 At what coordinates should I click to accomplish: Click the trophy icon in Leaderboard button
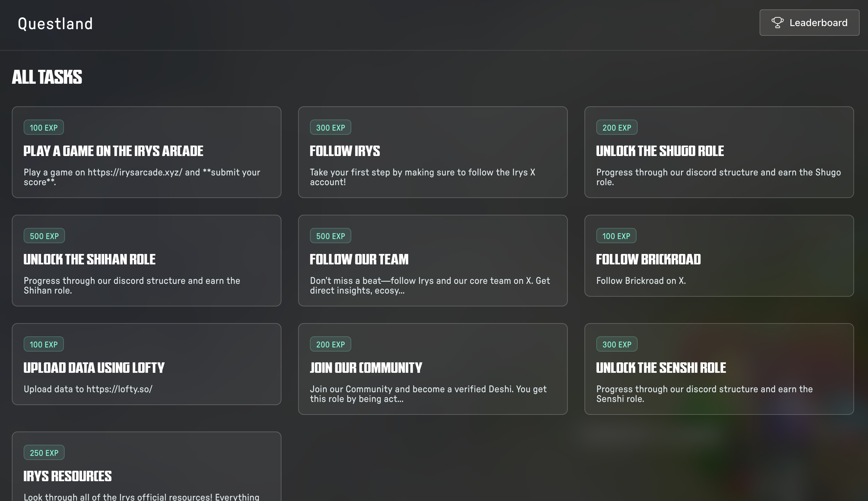(x=777, y=23)
